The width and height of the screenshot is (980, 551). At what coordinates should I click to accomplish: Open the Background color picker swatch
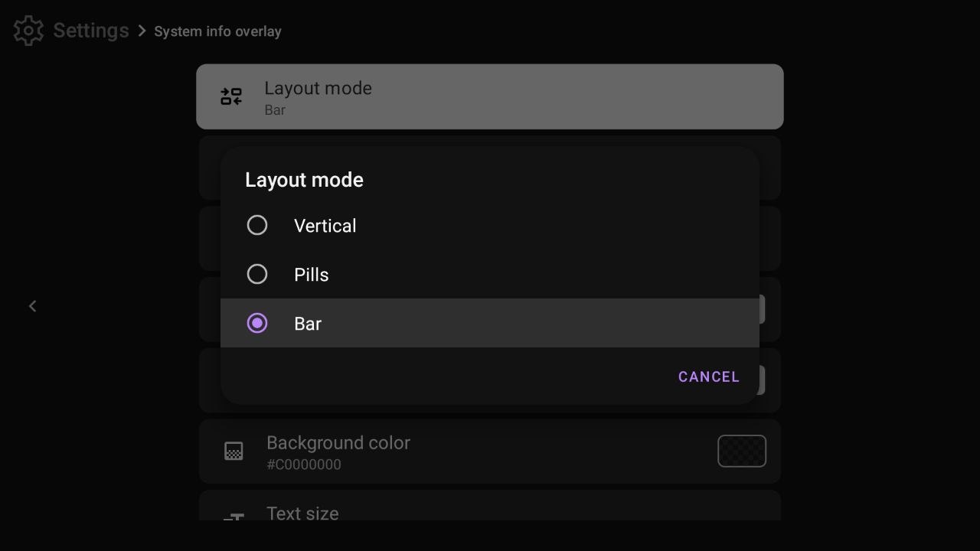[x=741, y=451]
